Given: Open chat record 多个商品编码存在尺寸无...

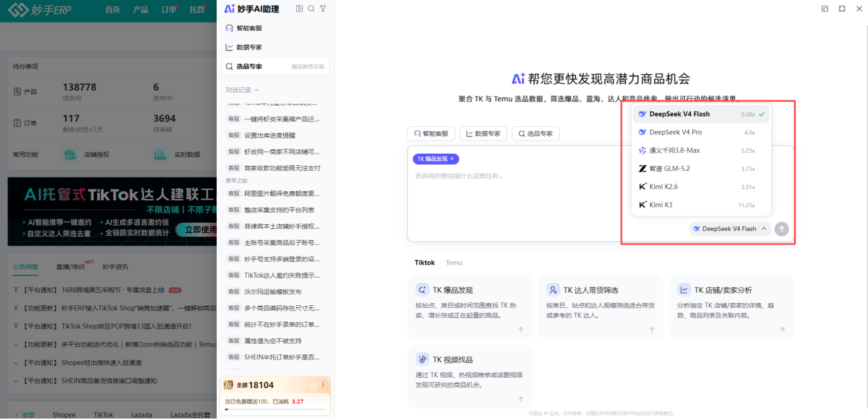Looking at the screenshot, I should (275, 308).
